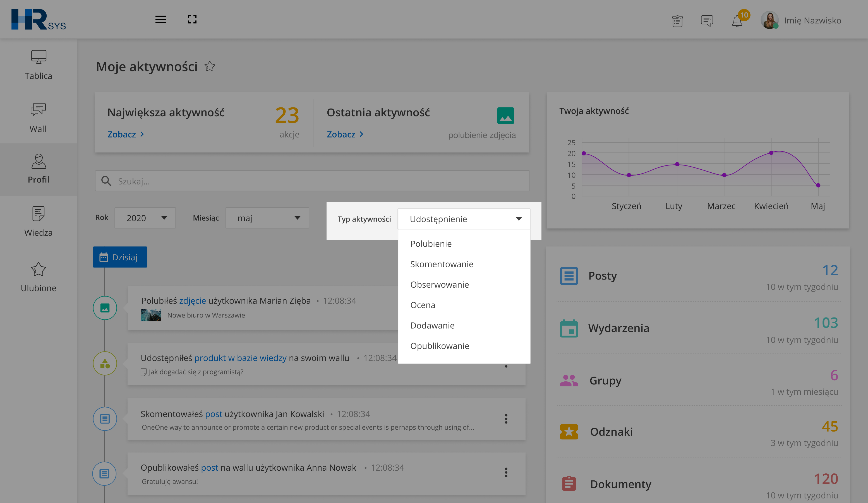
Task: Click the Wydarzenia count 103
Action: [x=826, y=323]
